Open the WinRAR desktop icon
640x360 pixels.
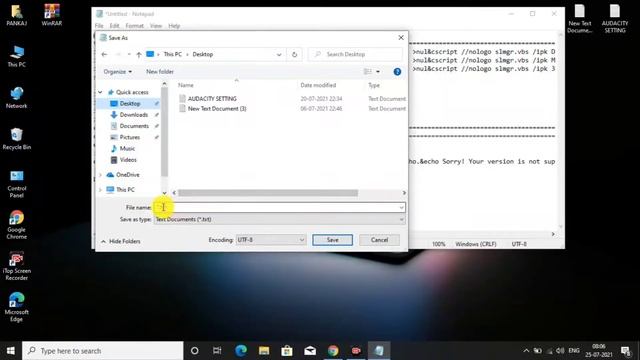pos(52,15)
